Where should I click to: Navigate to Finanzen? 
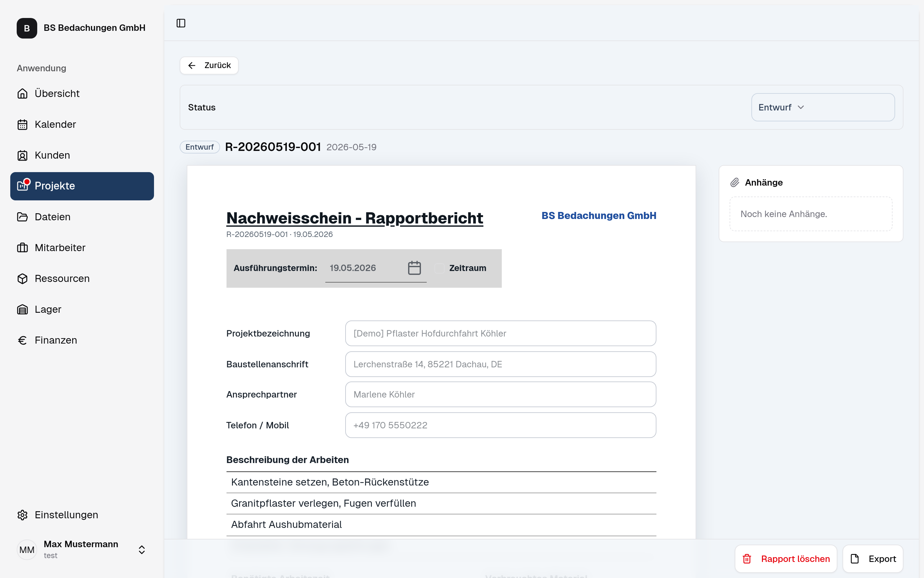(x=82, y=340)
